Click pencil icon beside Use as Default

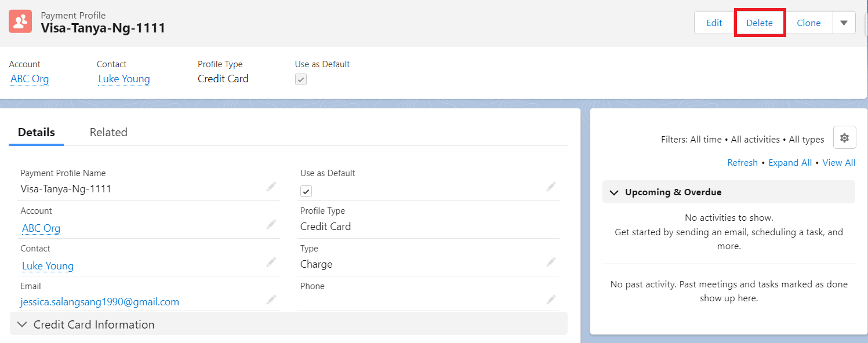pyautogui.click(x=551, y=187)
